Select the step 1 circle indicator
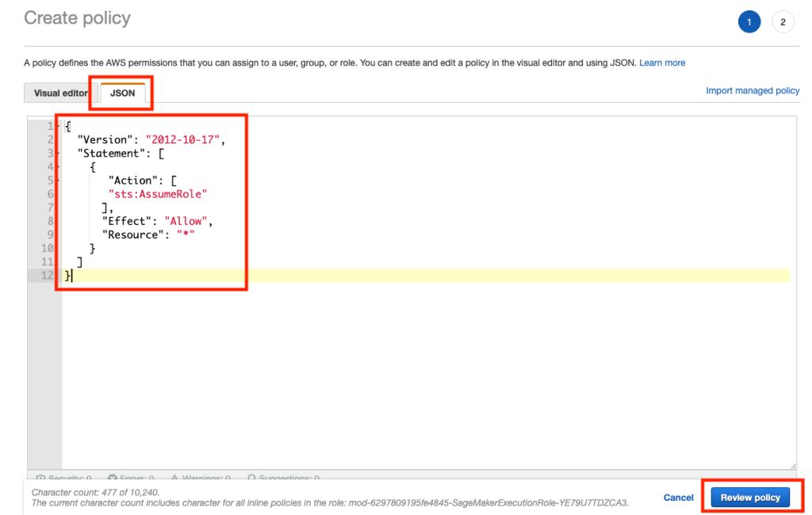 click(749, 22)
